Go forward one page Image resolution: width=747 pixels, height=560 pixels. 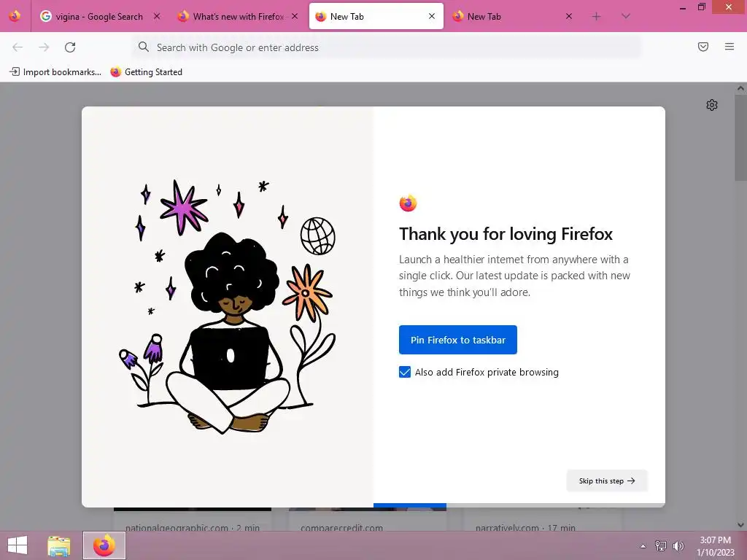[x=44, y=47]
